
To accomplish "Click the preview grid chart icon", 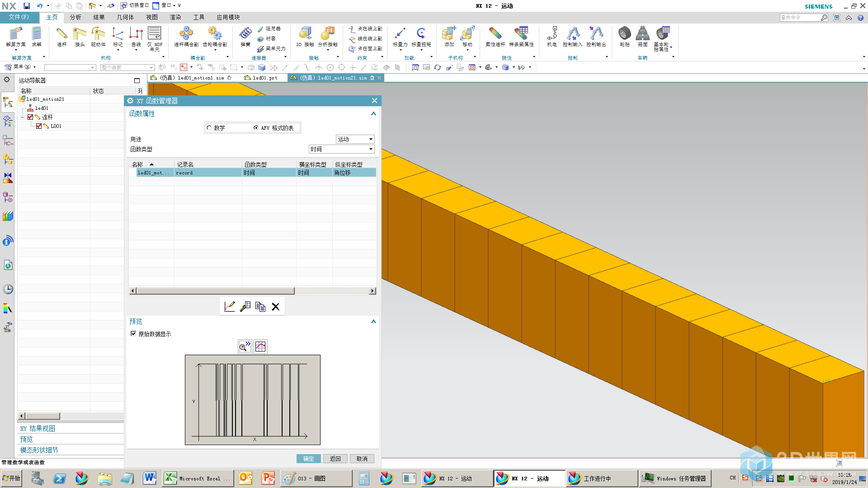I will tap(260, 347).
